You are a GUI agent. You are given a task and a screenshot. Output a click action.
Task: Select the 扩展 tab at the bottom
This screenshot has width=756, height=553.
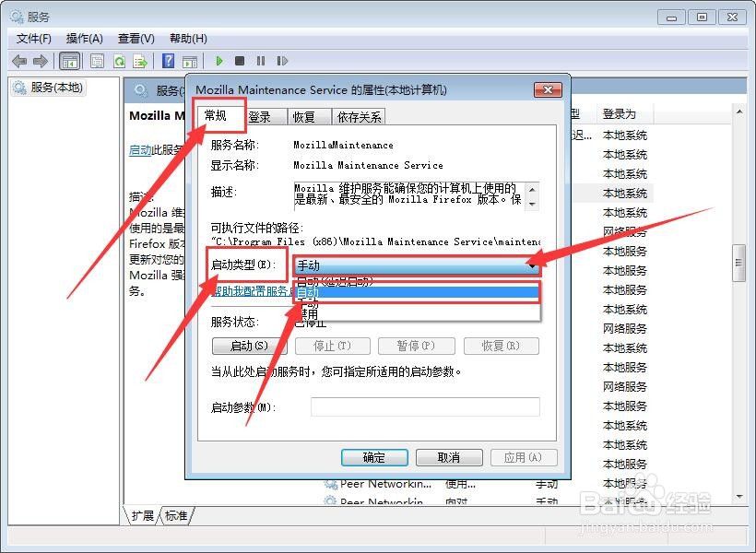coord(143,515)
